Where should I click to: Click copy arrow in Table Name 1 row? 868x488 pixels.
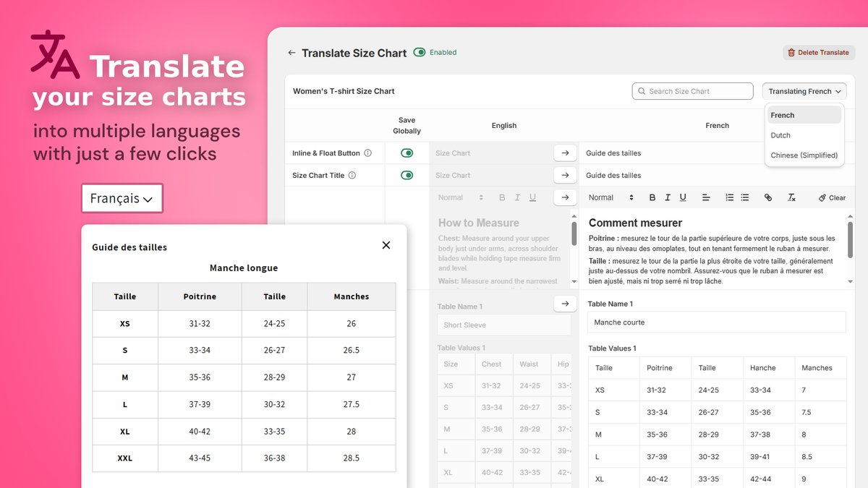click(x=565, y=304)
